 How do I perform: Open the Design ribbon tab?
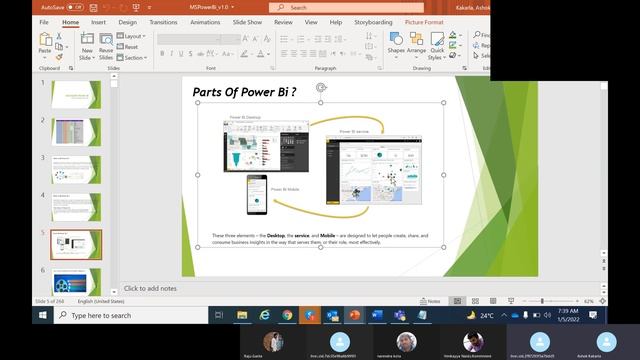coord(127,22)
